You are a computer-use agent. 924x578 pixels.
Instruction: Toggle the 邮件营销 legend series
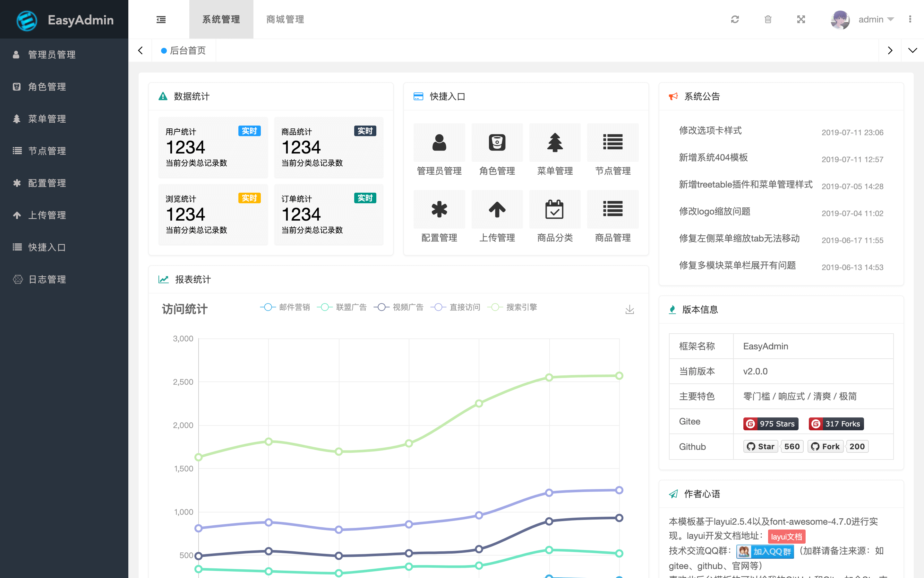click(285, 307)
